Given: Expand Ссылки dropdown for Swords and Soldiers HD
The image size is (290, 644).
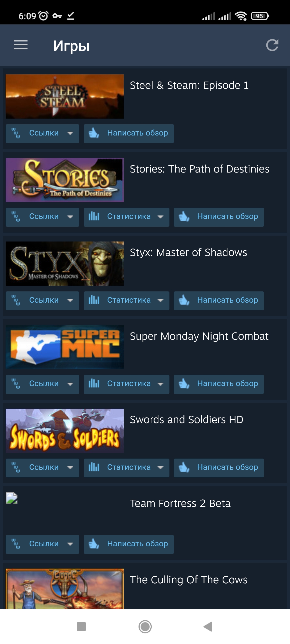Looking at the screenshot, I should click(42, 468).
